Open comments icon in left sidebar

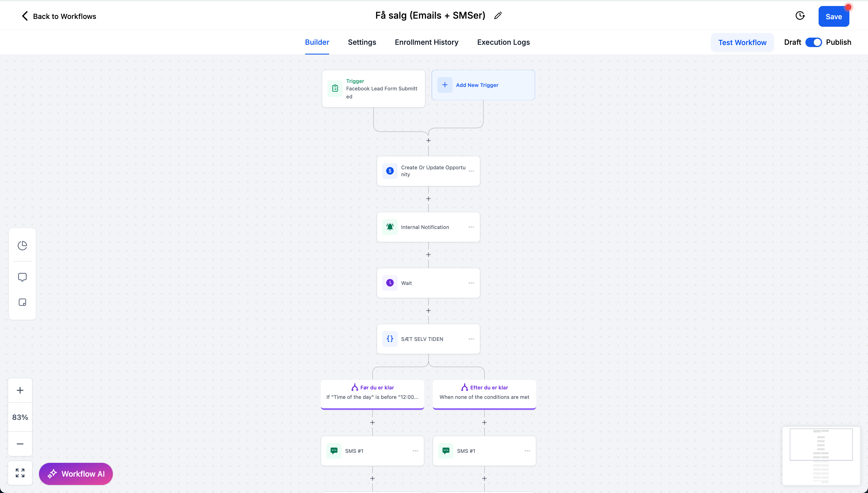coord(22,277)
